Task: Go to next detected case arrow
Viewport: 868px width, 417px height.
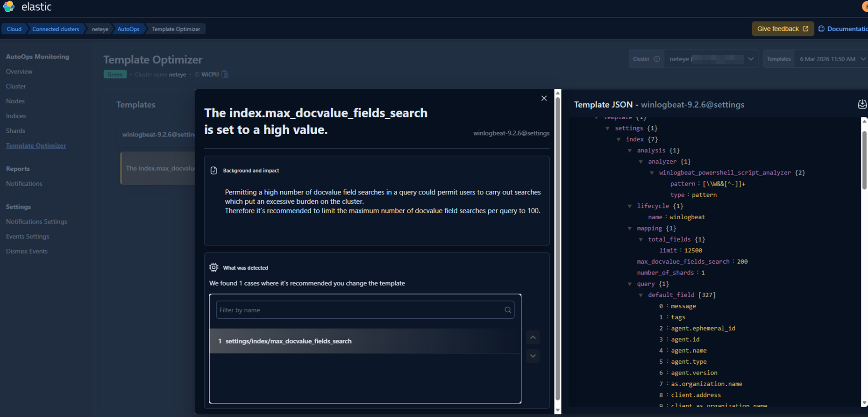Action: point(533,356)
